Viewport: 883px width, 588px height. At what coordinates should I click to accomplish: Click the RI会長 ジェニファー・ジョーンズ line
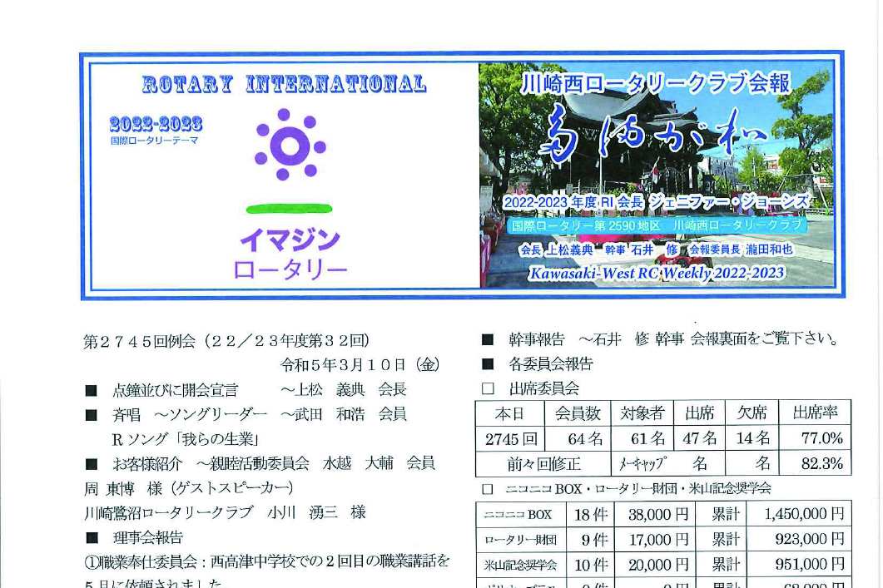tap(656, 201)
